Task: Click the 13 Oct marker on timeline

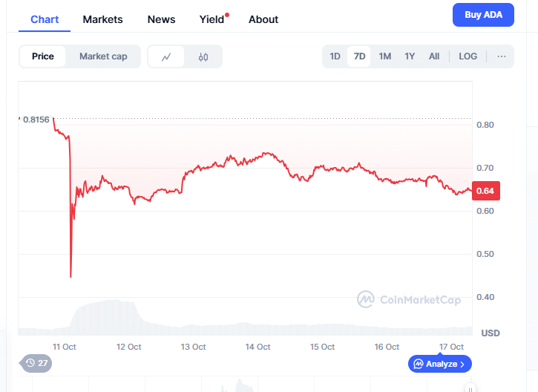Action: click(x=193, y=347)
